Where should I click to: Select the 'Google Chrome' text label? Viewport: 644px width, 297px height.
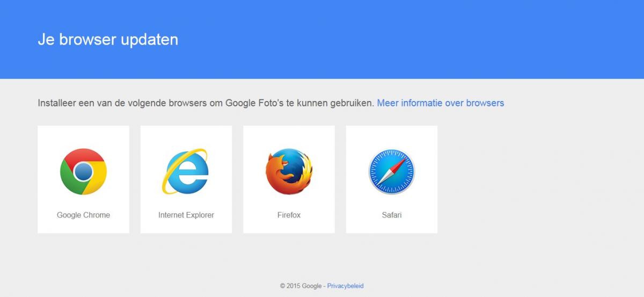[83, 215]
